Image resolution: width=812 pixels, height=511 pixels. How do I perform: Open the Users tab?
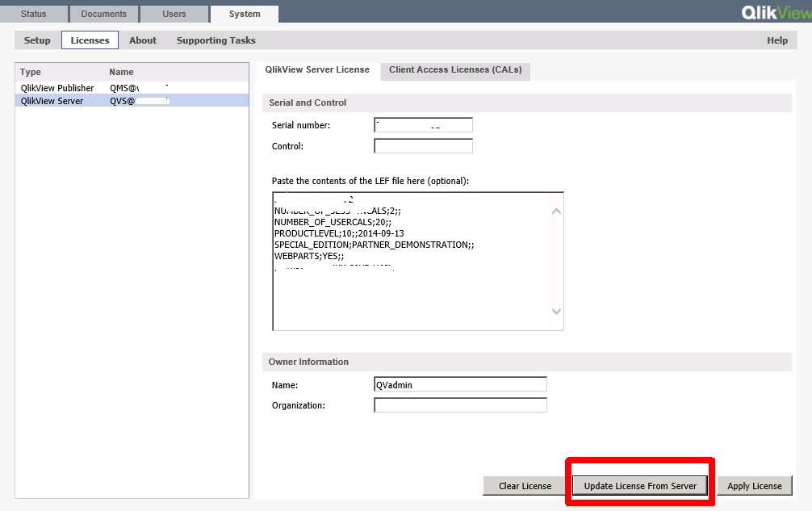(x=174, y=14)
